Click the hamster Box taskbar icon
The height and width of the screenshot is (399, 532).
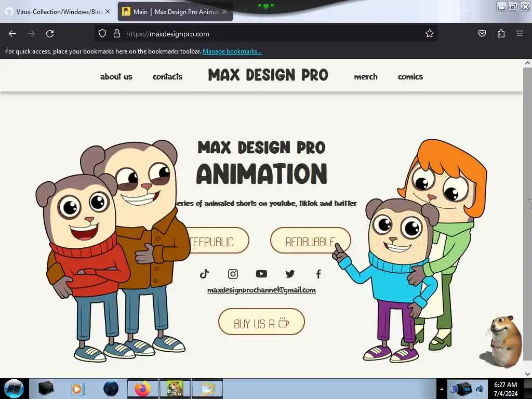pos(175,389)
